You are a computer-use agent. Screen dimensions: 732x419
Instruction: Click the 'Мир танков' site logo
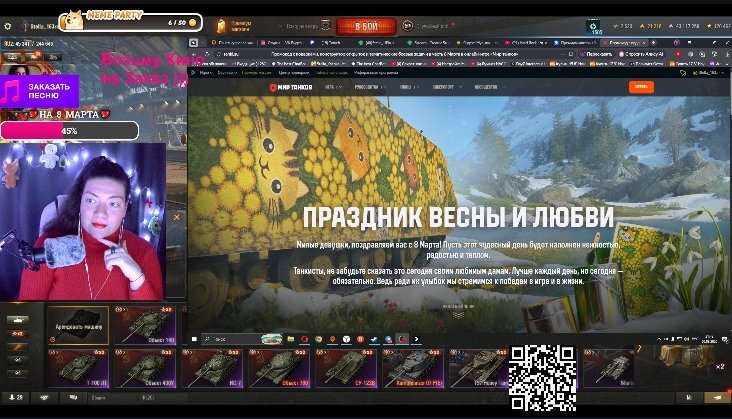(x=291, y=87)
